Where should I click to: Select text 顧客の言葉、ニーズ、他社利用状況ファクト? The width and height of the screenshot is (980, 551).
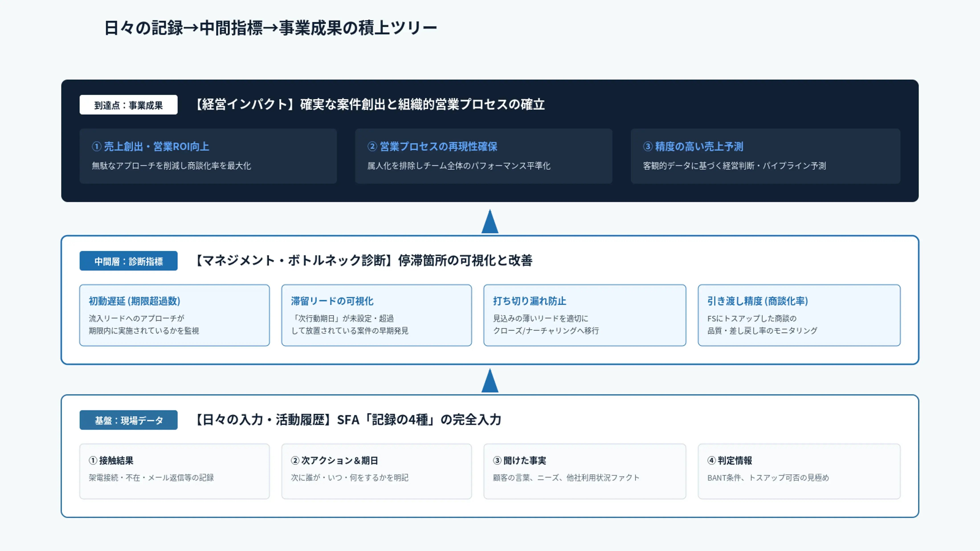click(566, 478)
